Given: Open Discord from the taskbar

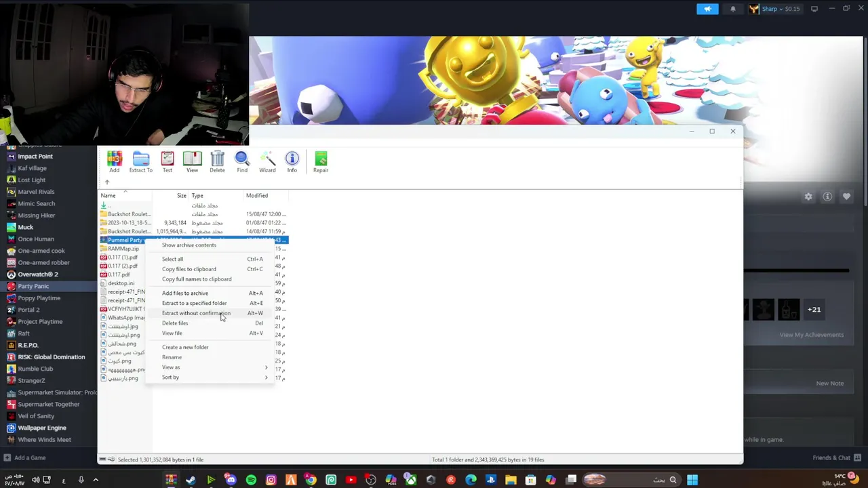Looking at the screenshot, I should 231,480.
